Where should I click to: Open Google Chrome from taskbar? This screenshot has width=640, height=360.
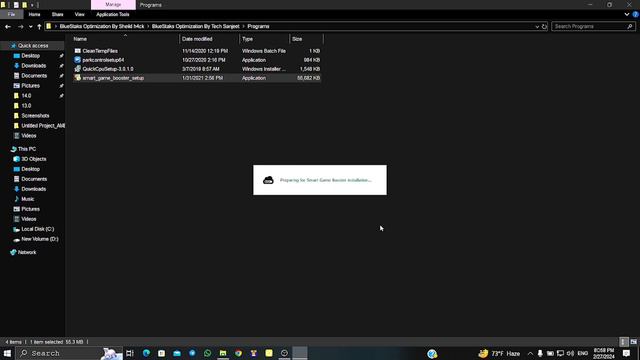[238, 353]
